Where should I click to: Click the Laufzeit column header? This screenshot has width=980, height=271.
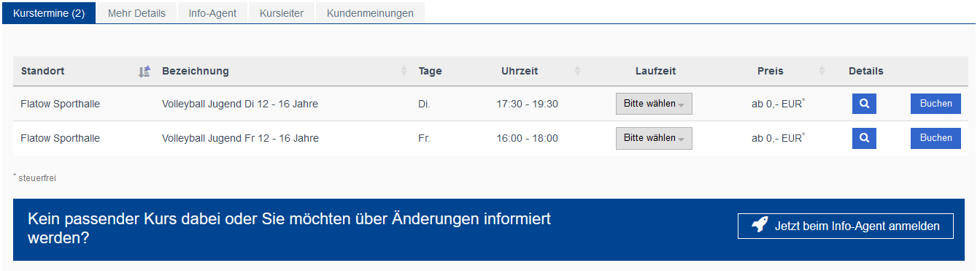655,71
